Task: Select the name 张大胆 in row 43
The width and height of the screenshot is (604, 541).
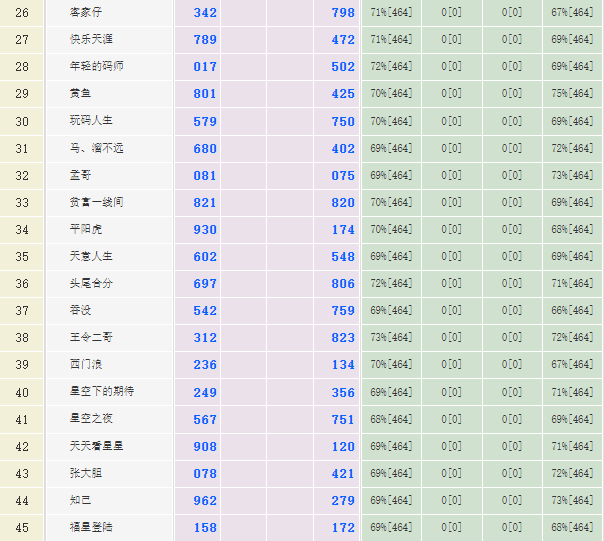Action: coord(85,473)
